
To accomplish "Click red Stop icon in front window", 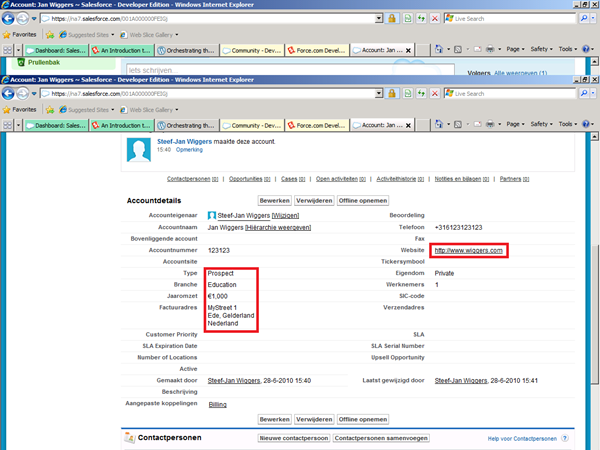I will click(435, 94).
